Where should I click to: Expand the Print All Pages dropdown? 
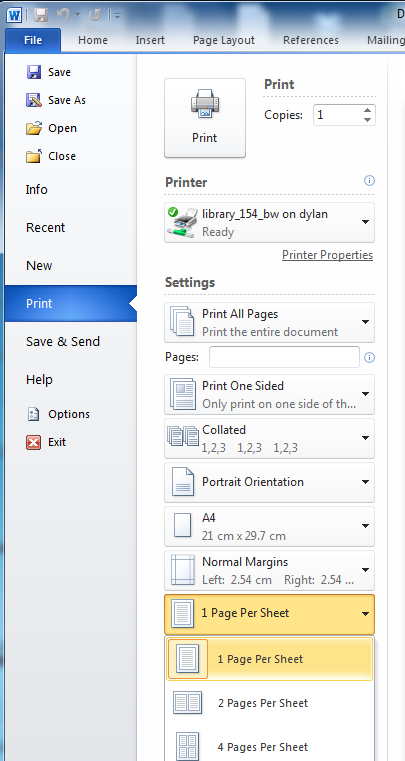(270, 322)
